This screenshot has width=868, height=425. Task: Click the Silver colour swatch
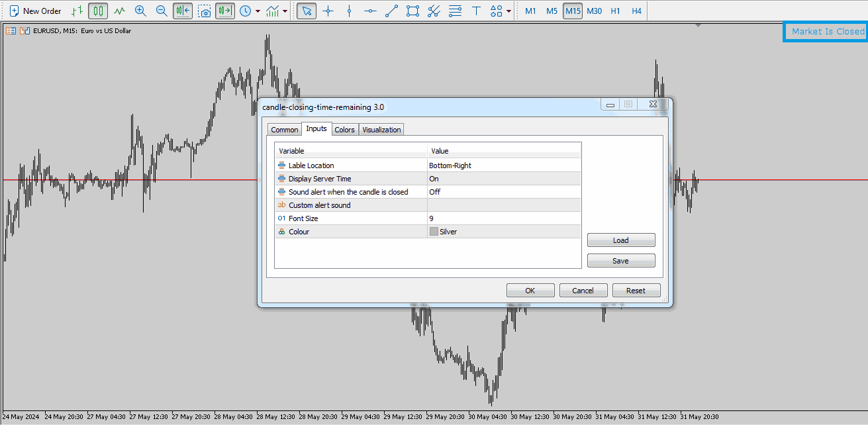[434, 232]
